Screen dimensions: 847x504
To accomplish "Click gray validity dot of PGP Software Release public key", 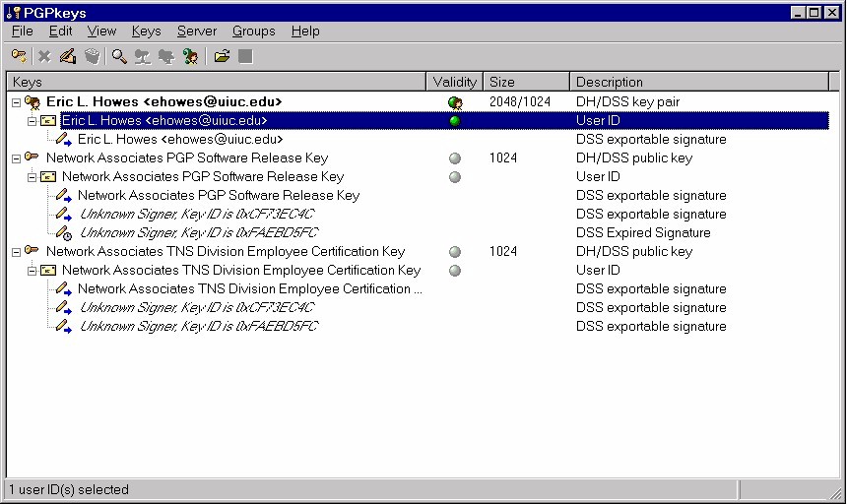I will (x=455, y=158).
